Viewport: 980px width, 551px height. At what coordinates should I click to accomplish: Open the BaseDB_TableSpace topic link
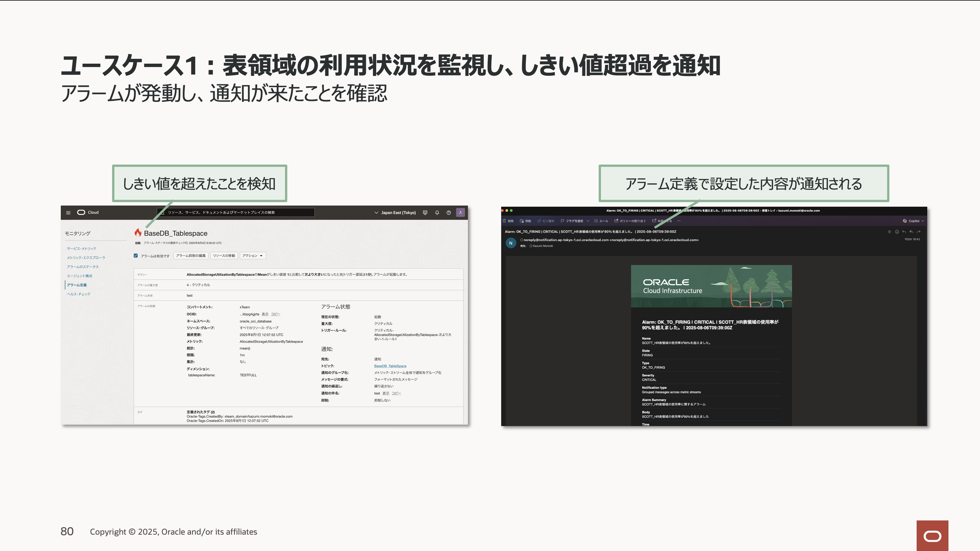(390, 366)
